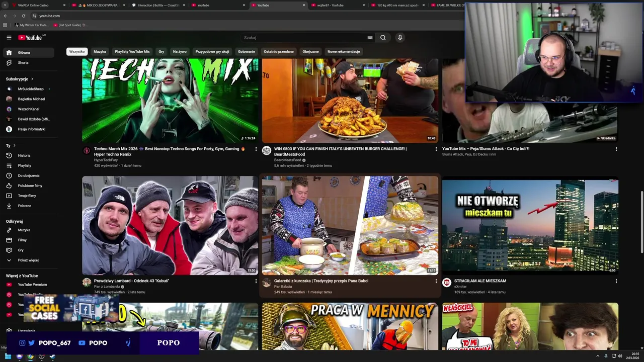
Task: Open Bagietka Michael subscription channel
Action: [29, 99]
